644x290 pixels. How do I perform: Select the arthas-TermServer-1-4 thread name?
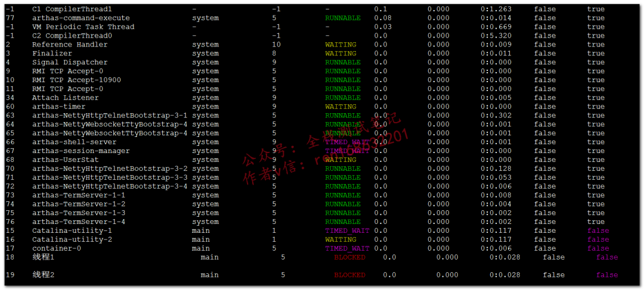pyautogui.click(x=79, y=222)
